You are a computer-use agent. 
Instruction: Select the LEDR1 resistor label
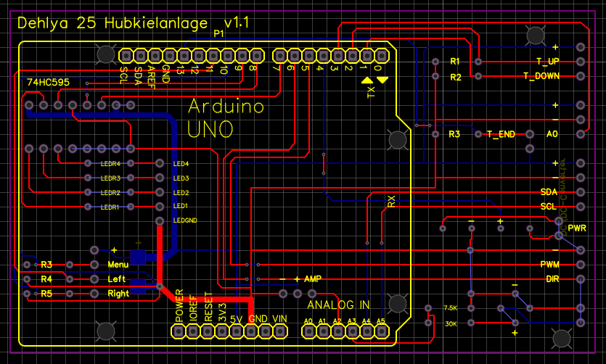tap(110, 207)
